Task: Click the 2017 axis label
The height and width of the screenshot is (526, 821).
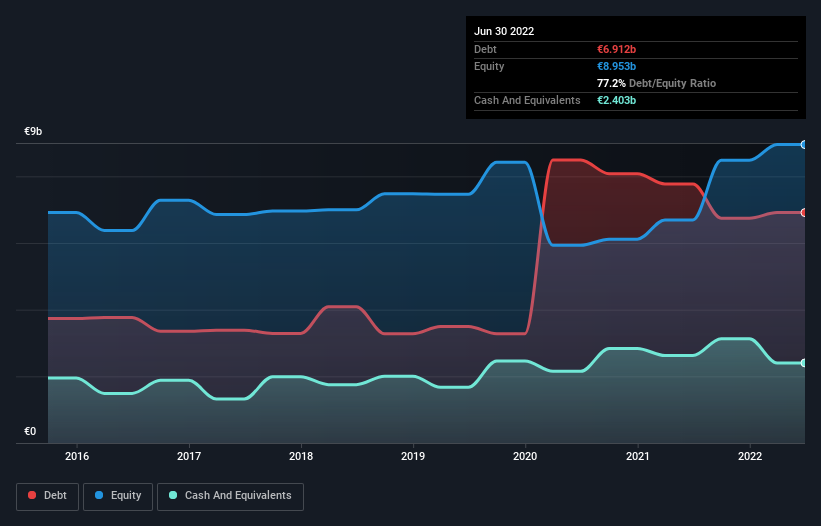Action: pyautogui.click(x=189, y=456)
